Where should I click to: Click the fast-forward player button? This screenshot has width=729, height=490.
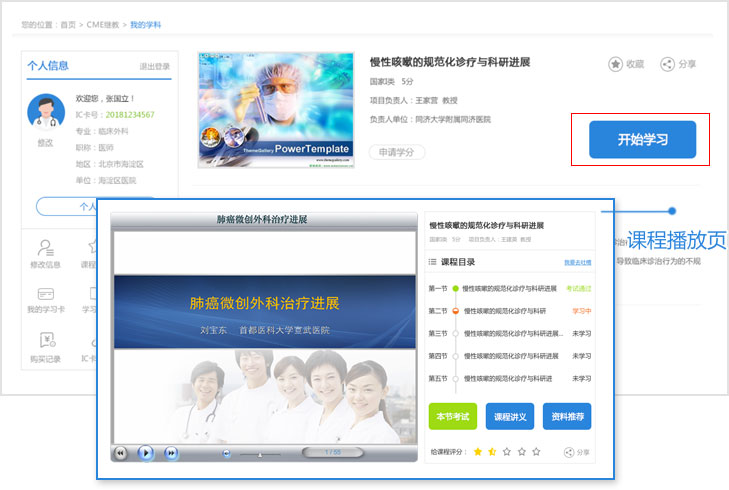(x=171, y=452)
